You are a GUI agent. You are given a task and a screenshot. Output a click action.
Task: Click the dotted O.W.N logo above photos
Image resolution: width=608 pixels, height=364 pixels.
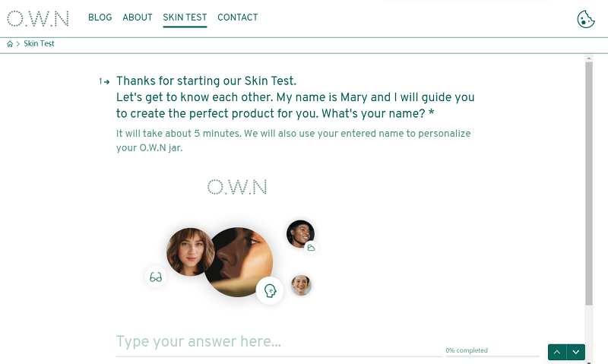coord(237,187)
